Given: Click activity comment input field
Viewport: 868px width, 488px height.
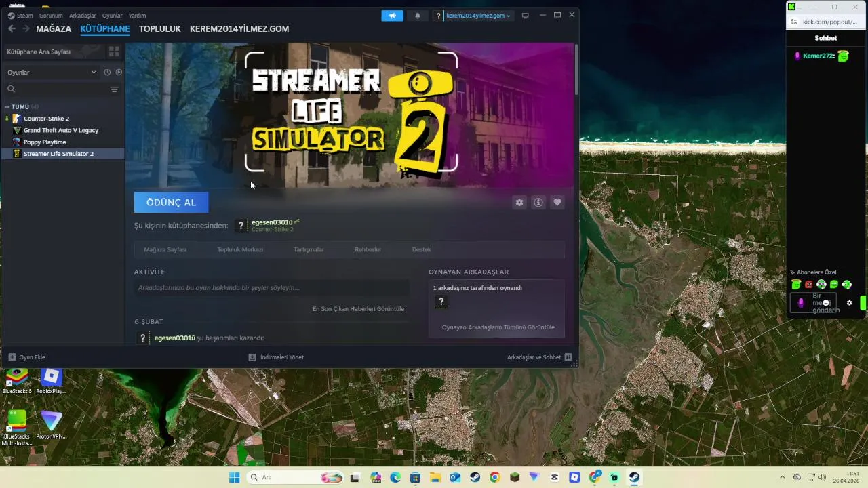Looking at the screenshot, I should click(x=272, y=288).
